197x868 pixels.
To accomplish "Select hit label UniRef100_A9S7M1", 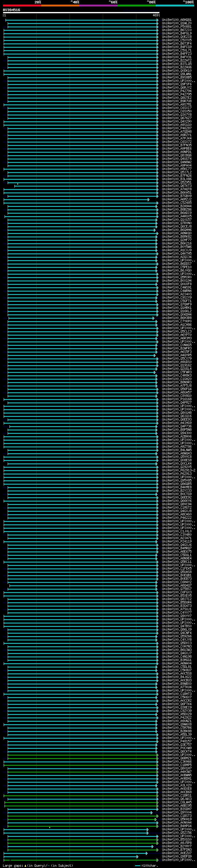I will tap(176, 104).
